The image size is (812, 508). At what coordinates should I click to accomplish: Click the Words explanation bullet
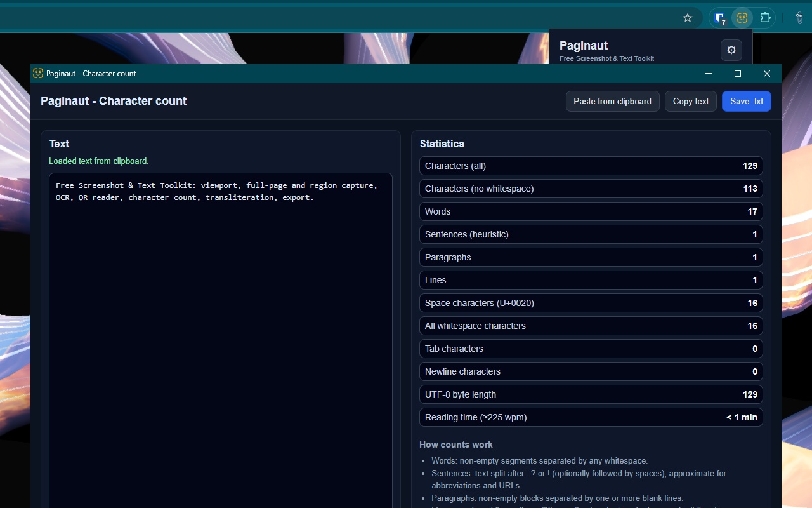click(x=539, y=460)
